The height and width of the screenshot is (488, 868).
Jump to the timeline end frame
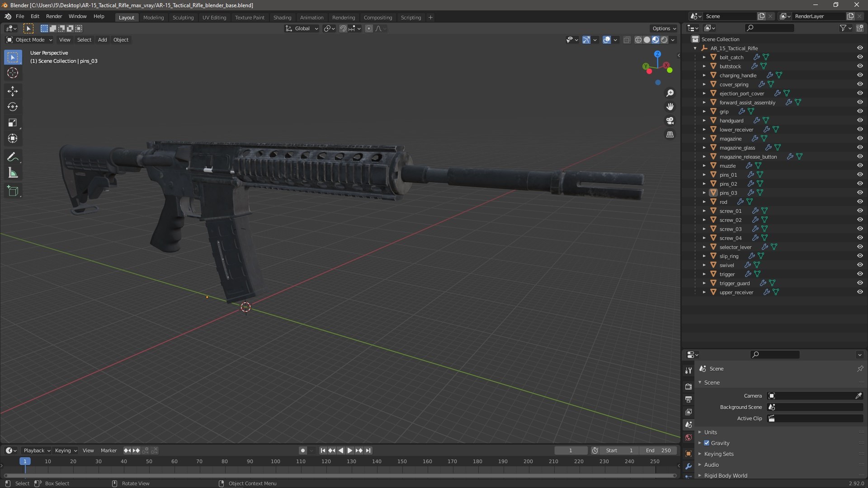tap(368, 450)
